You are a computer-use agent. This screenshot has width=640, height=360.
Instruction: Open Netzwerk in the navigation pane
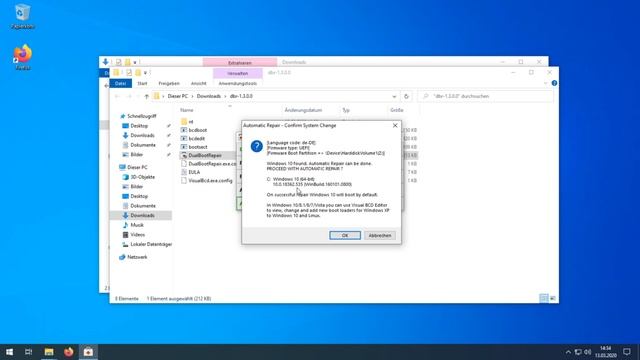click(137, 257)
